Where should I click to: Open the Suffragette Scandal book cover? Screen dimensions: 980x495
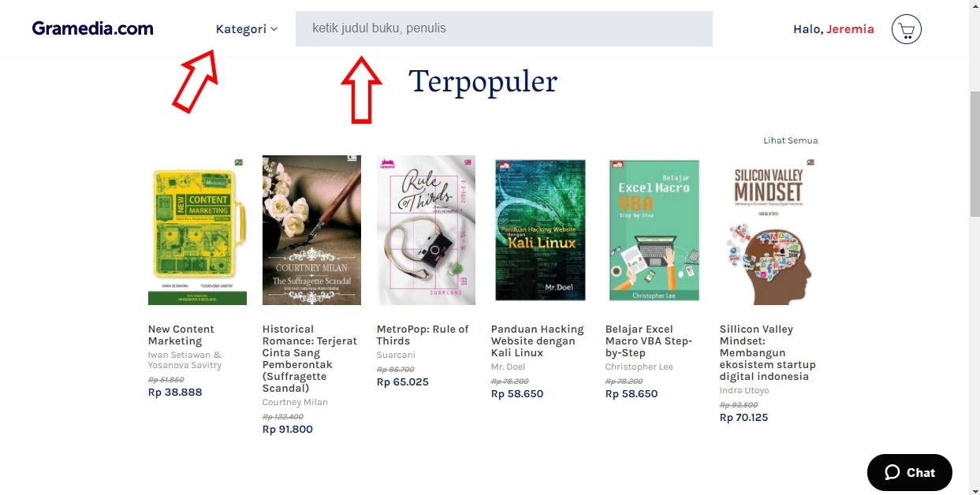tap(311, 230)
